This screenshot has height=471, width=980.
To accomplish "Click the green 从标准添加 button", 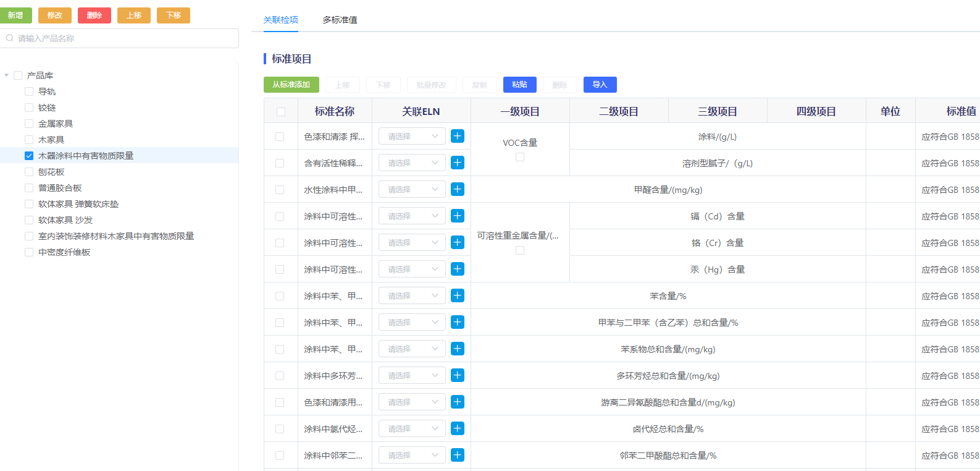I will pos(291,85).
